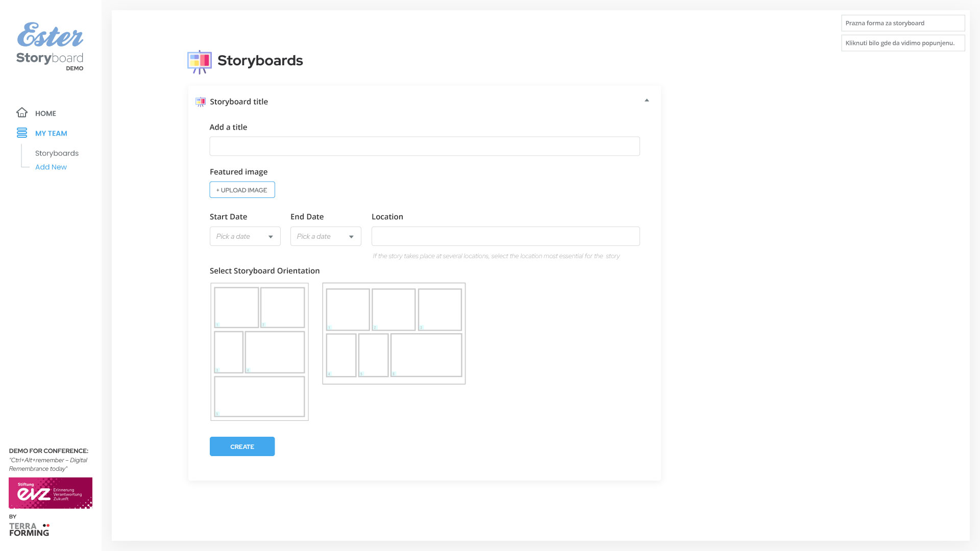Click the large Storyboards easel icon
This screenshot has height=551, width=980.
point(200,61)
